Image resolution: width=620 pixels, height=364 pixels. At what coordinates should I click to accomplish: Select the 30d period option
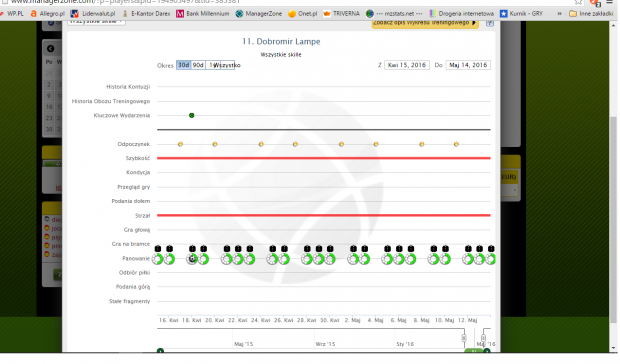[x=183, y=65]
